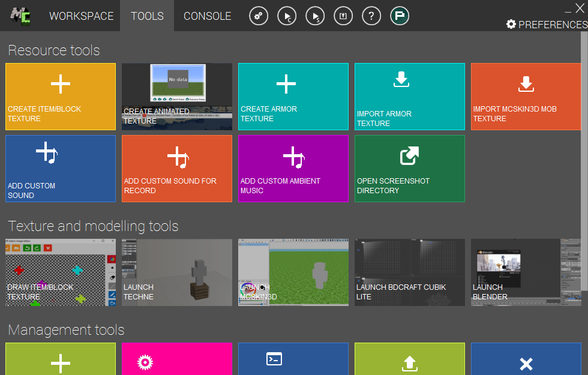Screen dimensions: 588x375
Task: Open the Console tab
Action: tap(207, 16)
